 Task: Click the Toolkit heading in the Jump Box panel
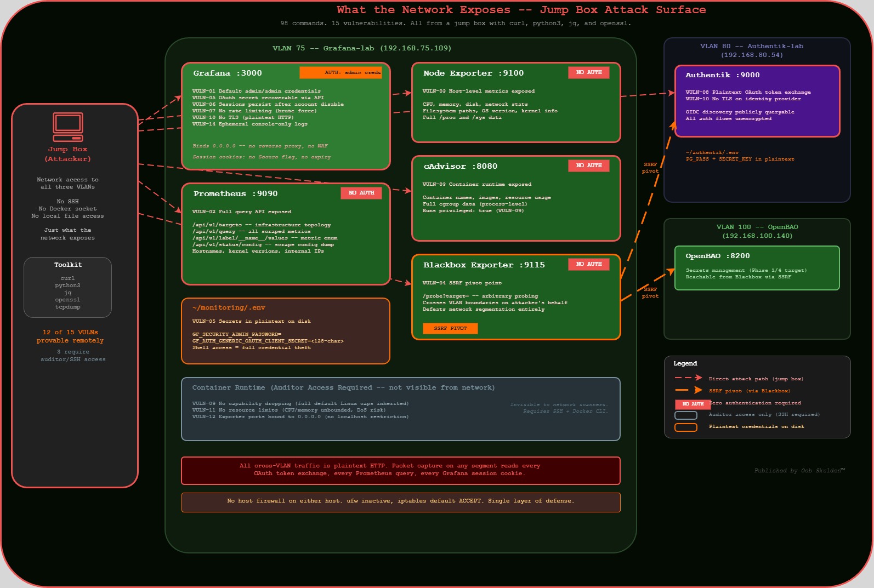68,265
